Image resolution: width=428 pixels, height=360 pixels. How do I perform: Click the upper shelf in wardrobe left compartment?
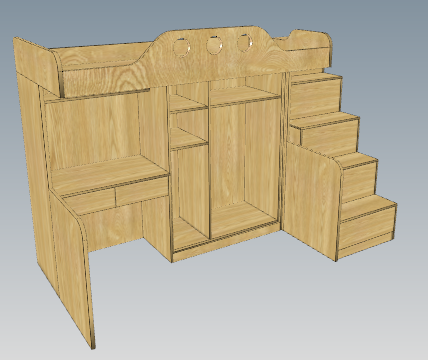(x=187, y=104)
